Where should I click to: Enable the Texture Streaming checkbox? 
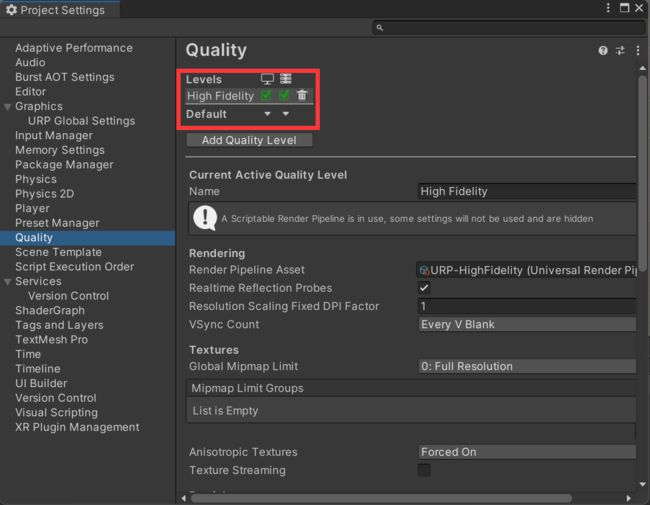coord(424,470)
